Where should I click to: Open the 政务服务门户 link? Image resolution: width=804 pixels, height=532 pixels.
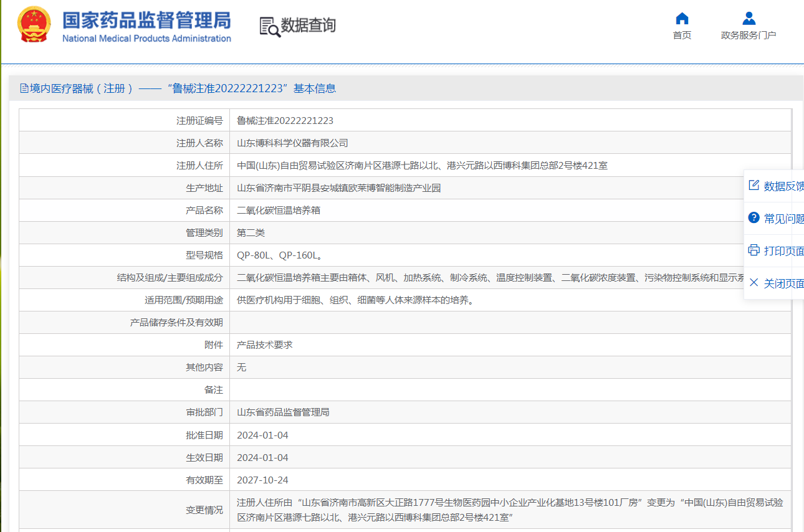[749, 36]
